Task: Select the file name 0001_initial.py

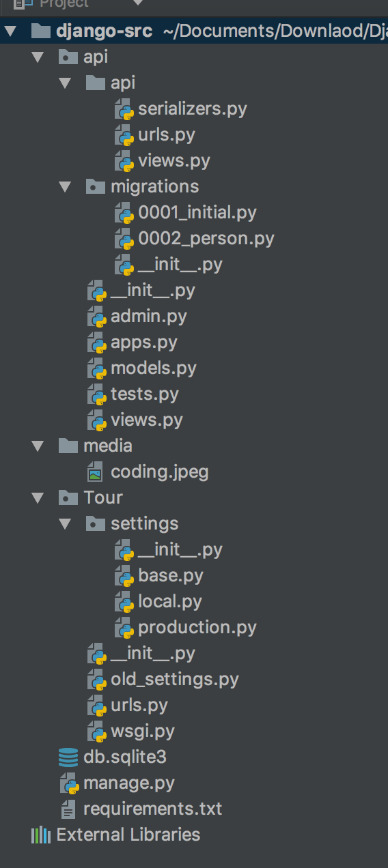Action: click(x=197, y=213)
